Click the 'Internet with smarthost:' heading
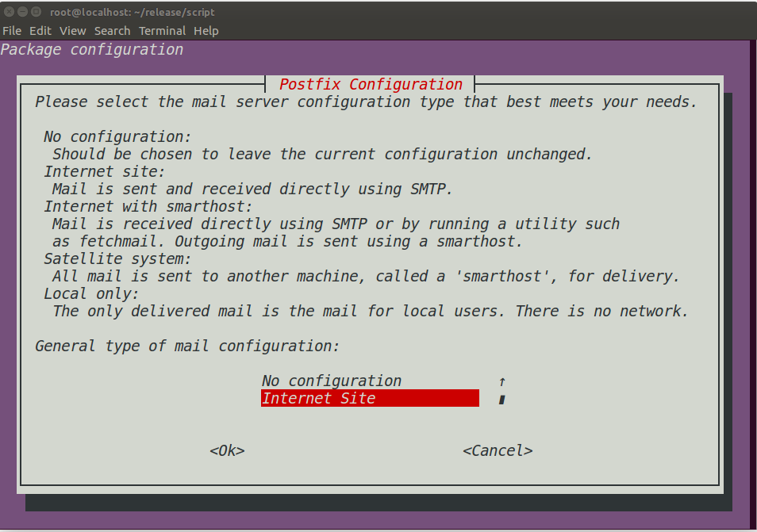This screenshot has width=757, height=532. coord(148,206)
